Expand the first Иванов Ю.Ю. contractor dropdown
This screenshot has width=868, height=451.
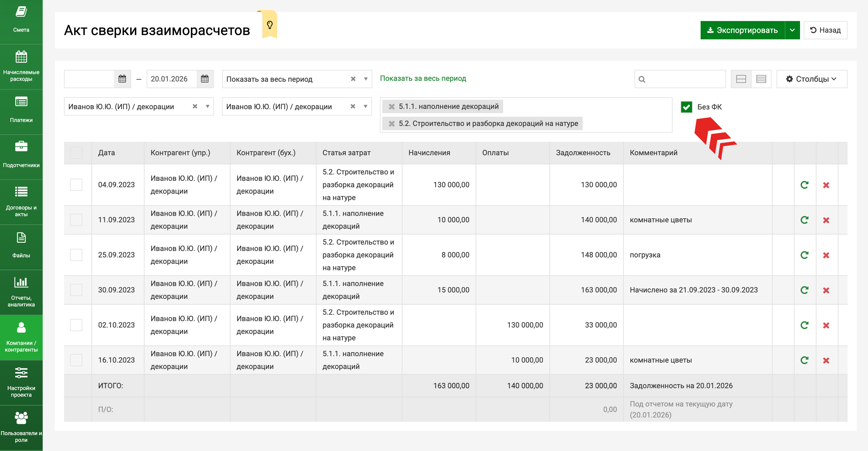(208, 106)
